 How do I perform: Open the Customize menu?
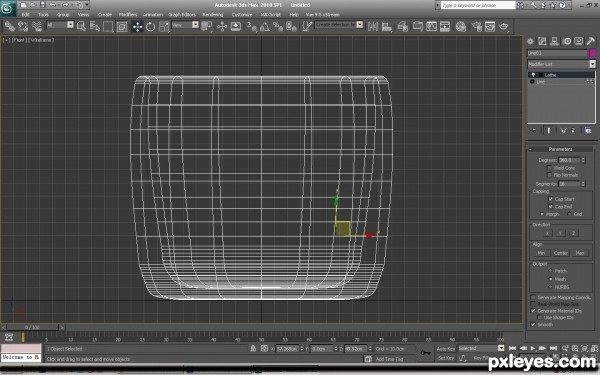(x=242, y=15)
